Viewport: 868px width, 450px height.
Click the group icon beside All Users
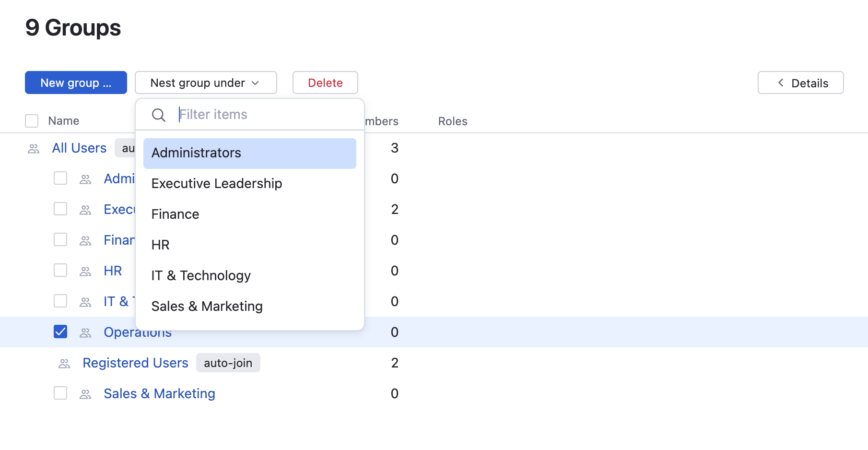[34, 149]
